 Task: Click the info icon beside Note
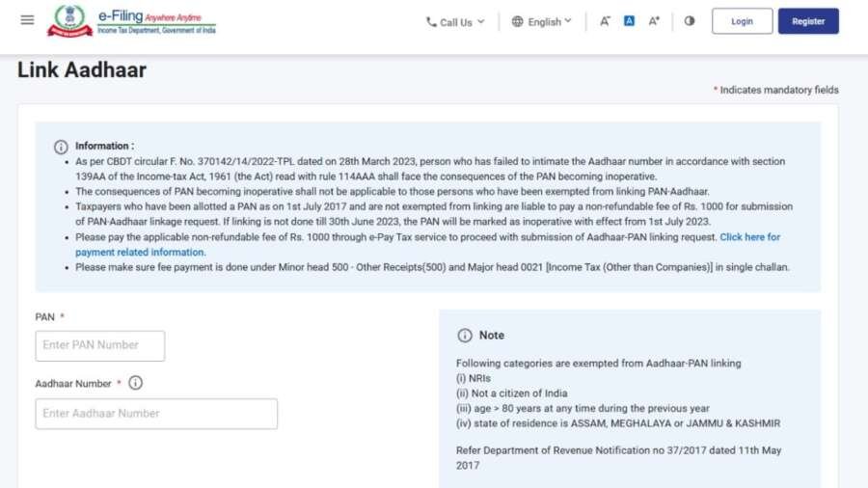point(465,336)
